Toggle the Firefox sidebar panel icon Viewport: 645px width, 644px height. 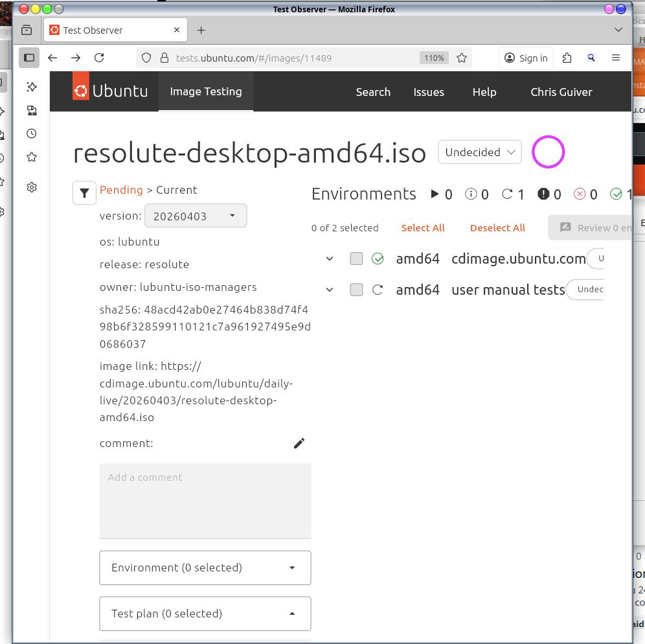tap(29, 58)
